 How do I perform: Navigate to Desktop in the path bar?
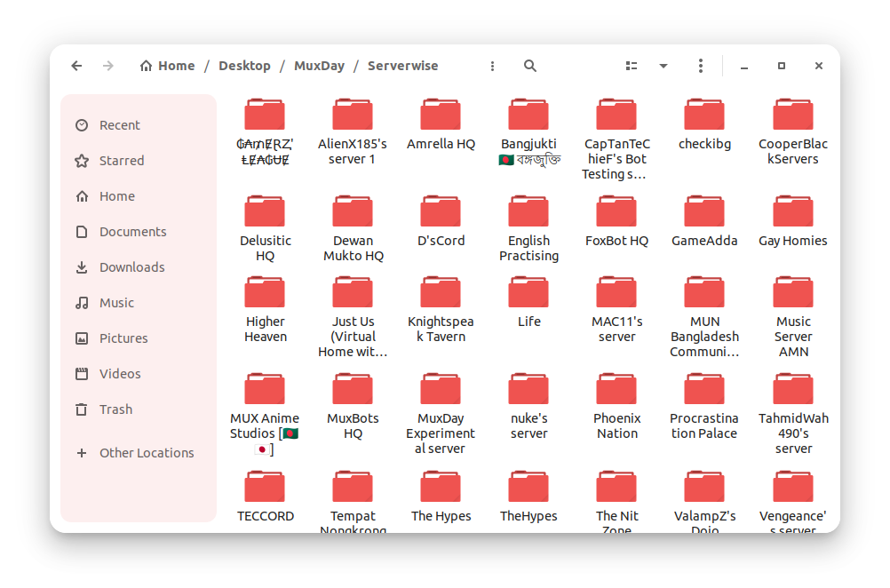tap(244, 66)
